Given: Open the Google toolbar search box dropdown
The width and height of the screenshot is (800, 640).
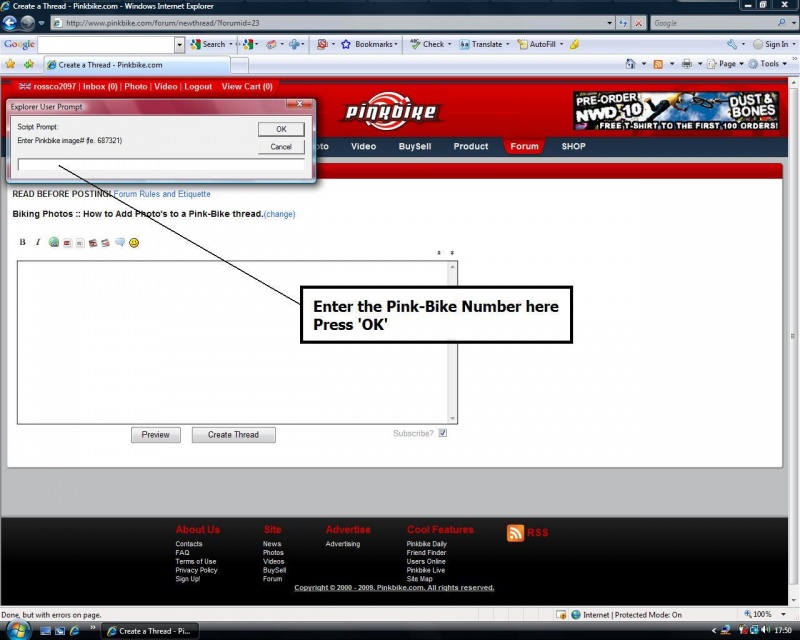Looking at the screenshot, I should coord(179,45).
